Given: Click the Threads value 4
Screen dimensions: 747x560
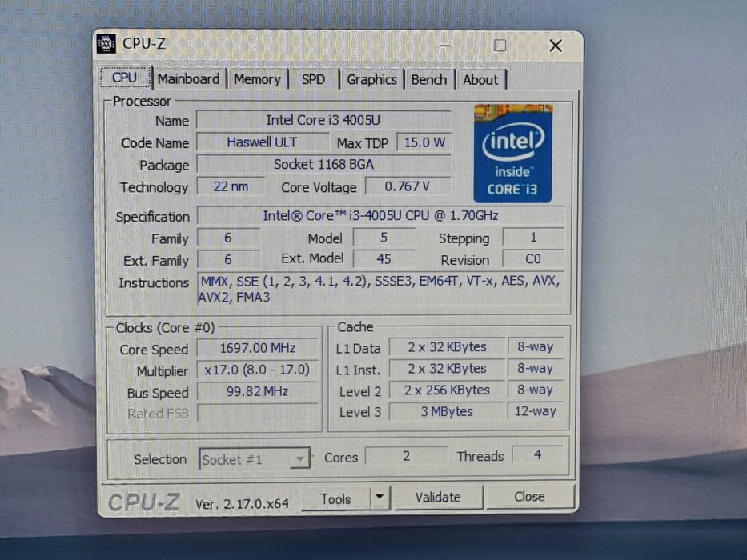Looking at the screenshot, I should (x=537, y=454).
